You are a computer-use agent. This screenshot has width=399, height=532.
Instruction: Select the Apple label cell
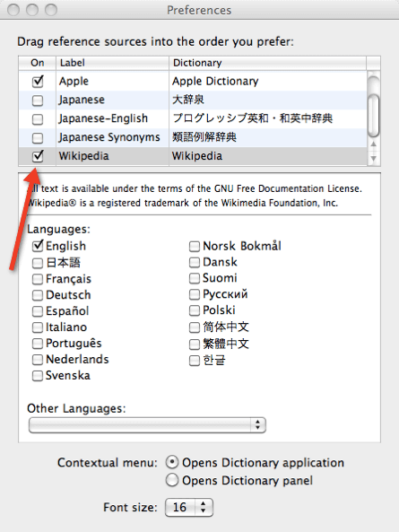[112, 82]
